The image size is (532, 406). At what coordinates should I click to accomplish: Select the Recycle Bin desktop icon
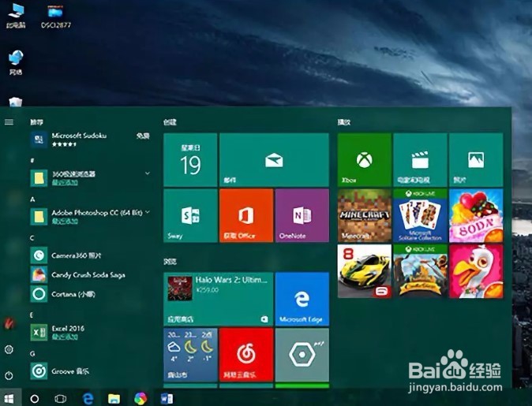[15, 102]
